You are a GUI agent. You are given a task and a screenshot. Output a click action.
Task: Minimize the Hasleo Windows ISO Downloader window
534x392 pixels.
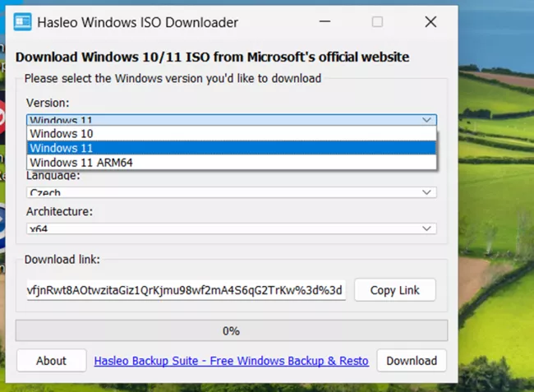(x=325, y=22)
